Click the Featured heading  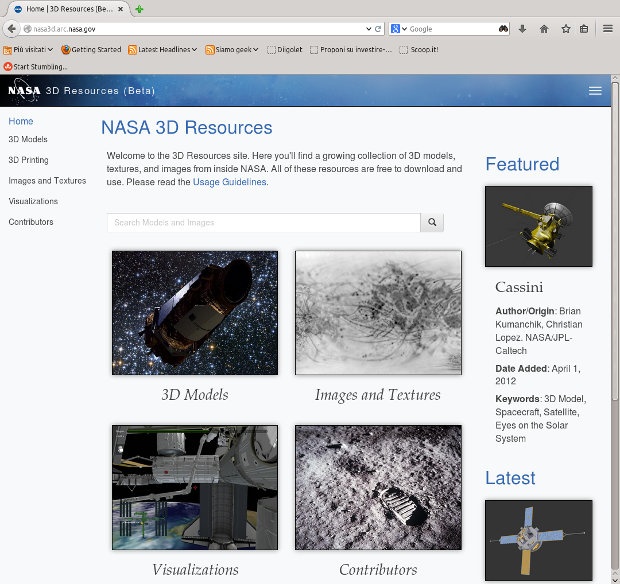(522, 164)
